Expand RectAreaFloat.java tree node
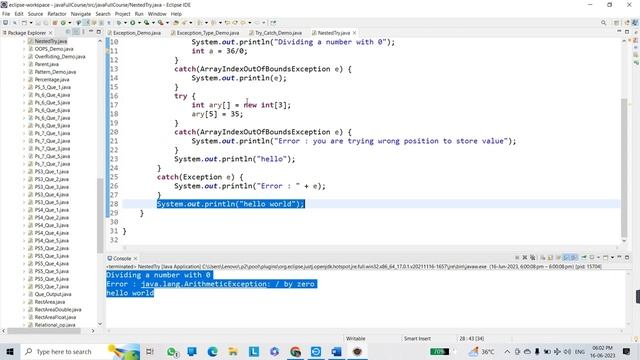Image resolution: width=640 pixels, height=360 pixels. [x=24, y=317]
